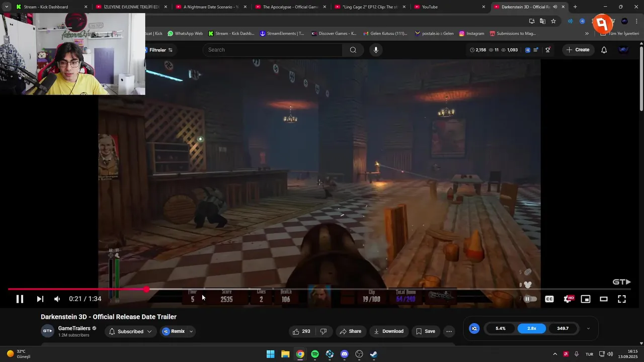Viewport: 644px width, 362px height.
Task: Skip to the next video
Action: [40, 299]
